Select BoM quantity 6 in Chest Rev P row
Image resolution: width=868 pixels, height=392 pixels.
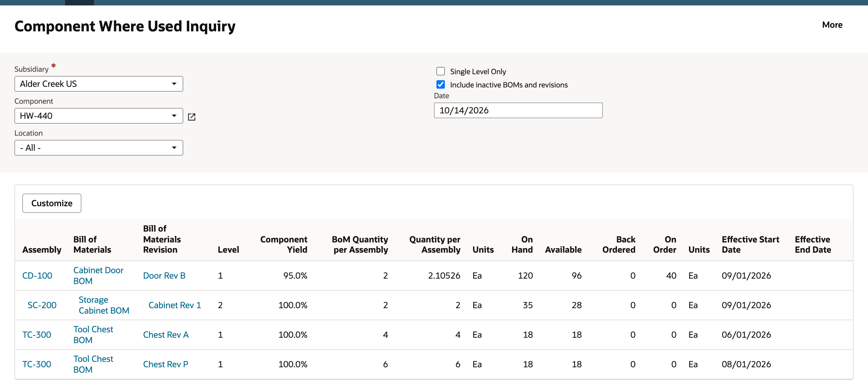(385, 364)
